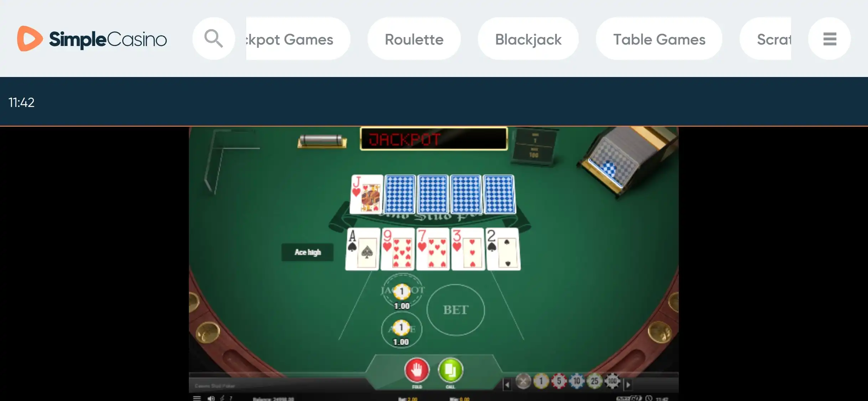Image resolution: width=868 pixels, height=401 pixels.
Task: Select the green 25 chip
Action: click(x=594, y=381)
